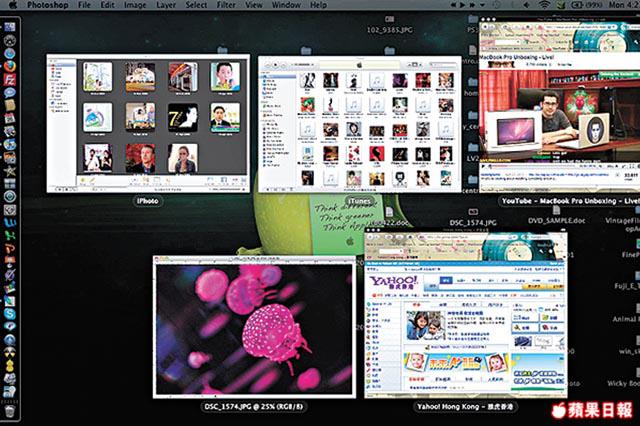Image resolution: width=640 pixels, height=426 pixels.
Task: Open the View menu
Action: (x=254, y=5)
